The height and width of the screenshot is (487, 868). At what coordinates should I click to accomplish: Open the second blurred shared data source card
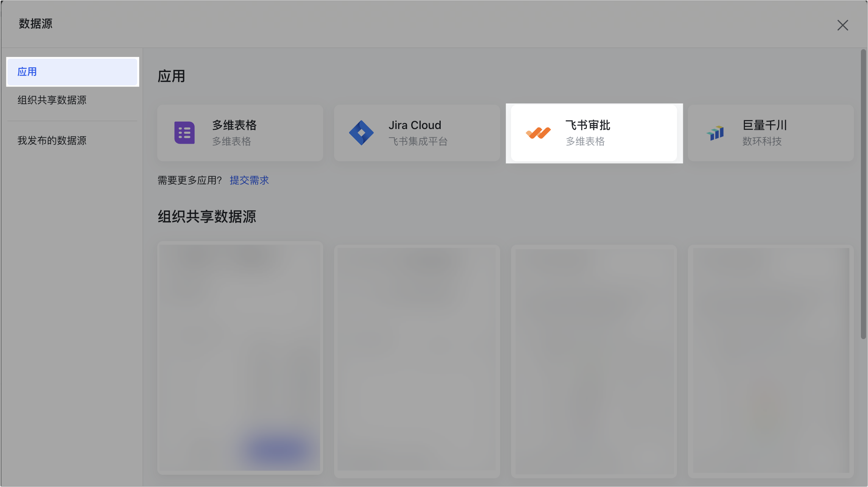(x=417, y=361)
